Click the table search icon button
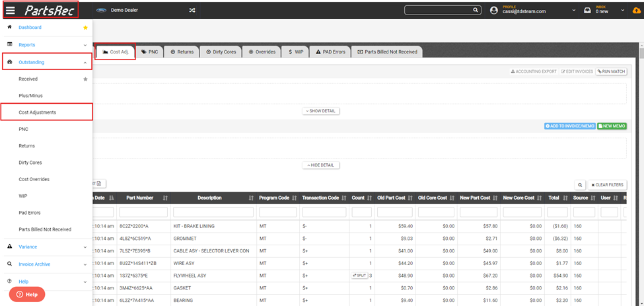Viewport: 644px width, 306px height. coord(579,185)
